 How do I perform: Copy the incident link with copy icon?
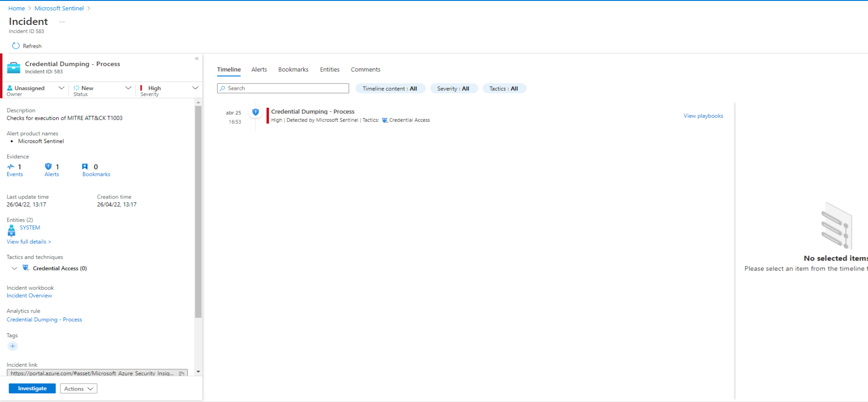pyautogui.click(x=181, y=373)
